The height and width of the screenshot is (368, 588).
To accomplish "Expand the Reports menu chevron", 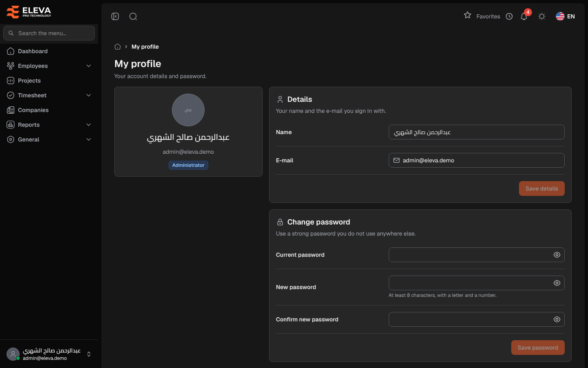I will pos(89,125).
